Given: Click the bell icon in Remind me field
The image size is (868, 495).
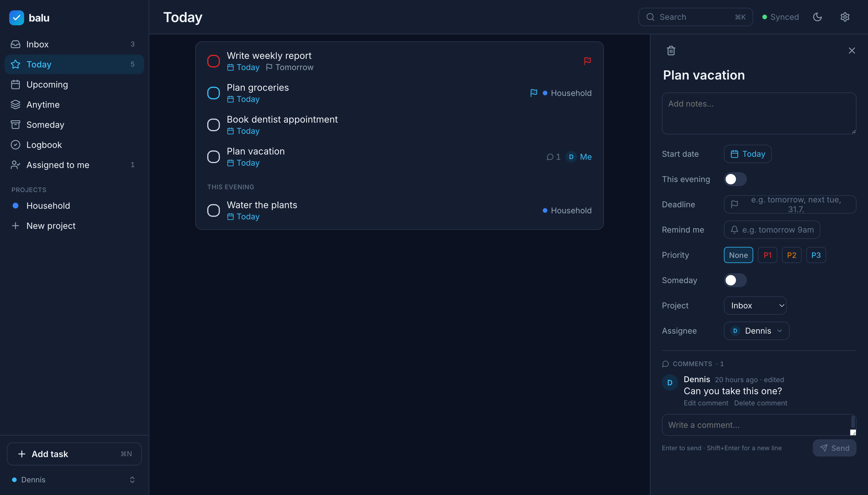Looking at the screenshot, I should pos(735,230).
